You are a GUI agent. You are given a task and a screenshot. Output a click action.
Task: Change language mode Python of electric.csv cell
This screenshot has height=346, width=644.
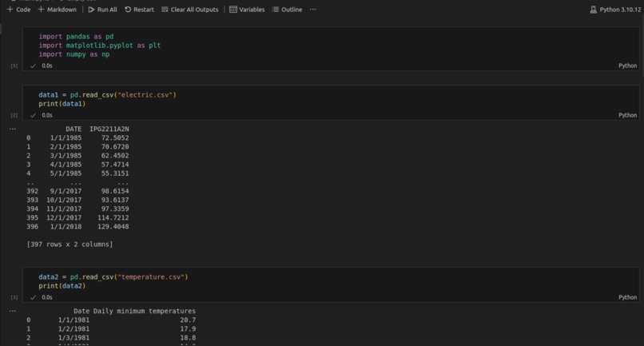pos(627,116)
